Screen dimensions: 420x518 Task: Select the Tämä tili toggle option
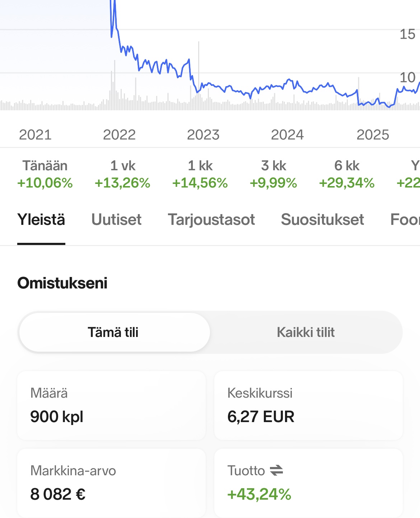pos(113,332)
